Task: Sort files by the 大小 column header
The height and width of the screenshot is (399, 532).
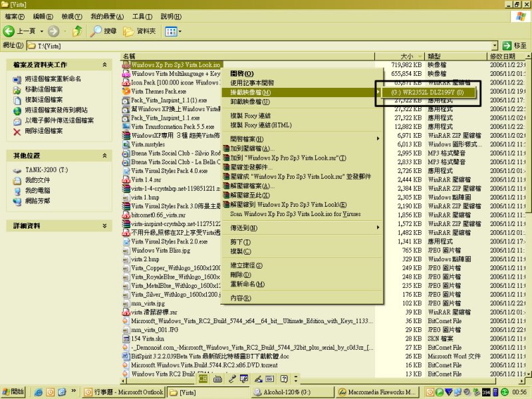Action: coord(400,57)
